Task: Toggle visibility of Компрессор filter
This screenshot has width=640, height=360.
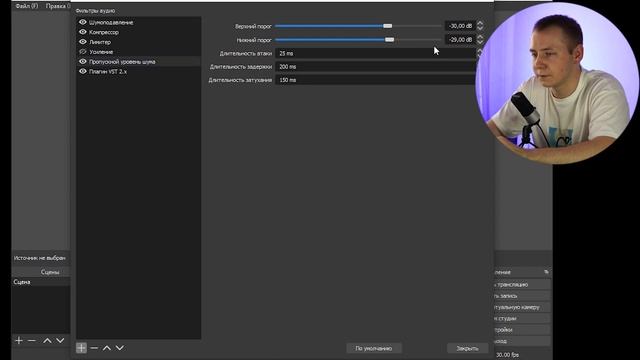Action: (82, 32)
